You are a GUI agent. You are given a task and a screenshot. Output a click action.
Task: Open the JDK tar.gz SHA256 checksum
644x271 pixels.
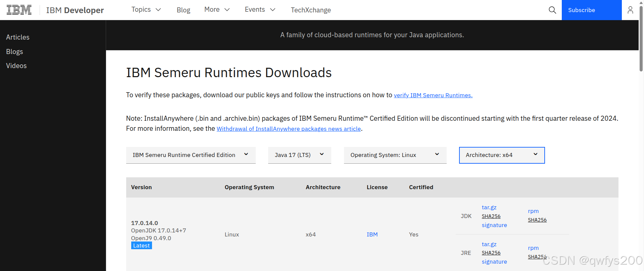point(491,216)
